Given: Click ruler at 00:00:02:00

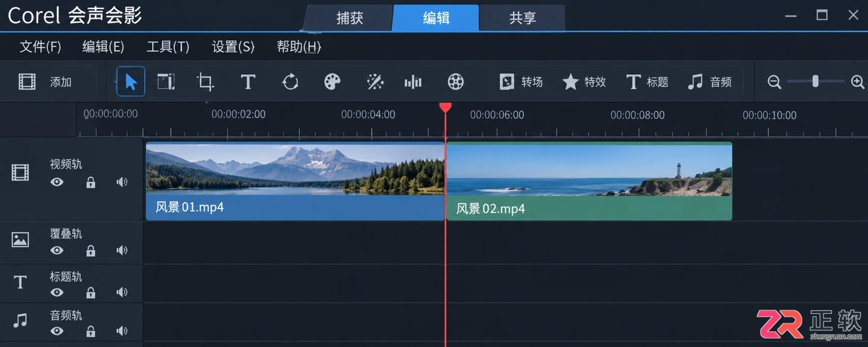Looking at the screenshot, I should [238, 114].
